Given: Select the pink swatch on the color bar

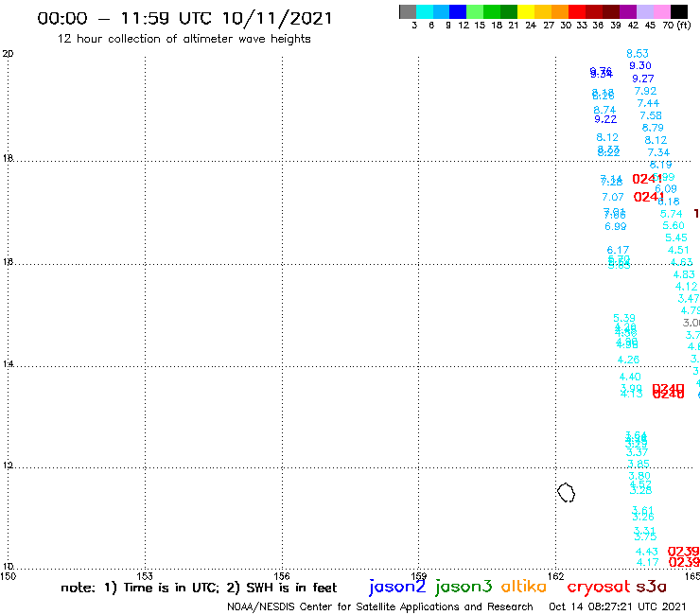Looking at the screenshot, I should coord(662,11).
